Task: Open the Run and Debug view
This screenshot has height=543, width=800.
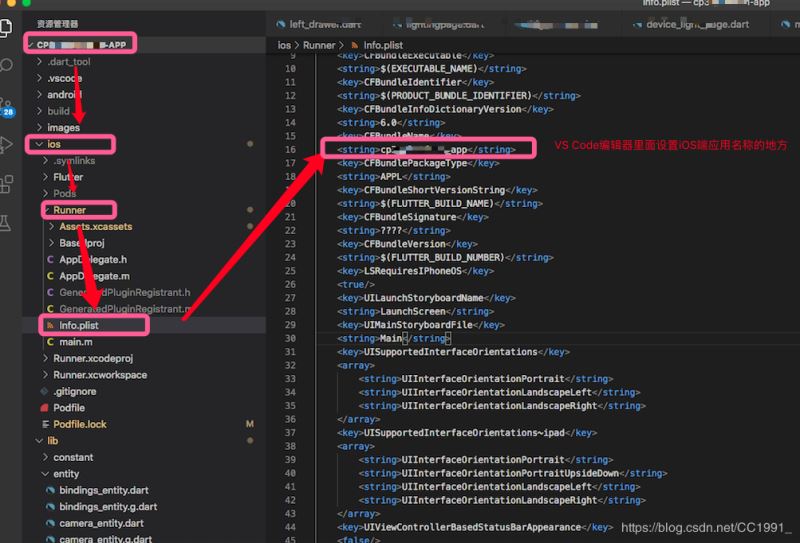Action: [9, 145]
